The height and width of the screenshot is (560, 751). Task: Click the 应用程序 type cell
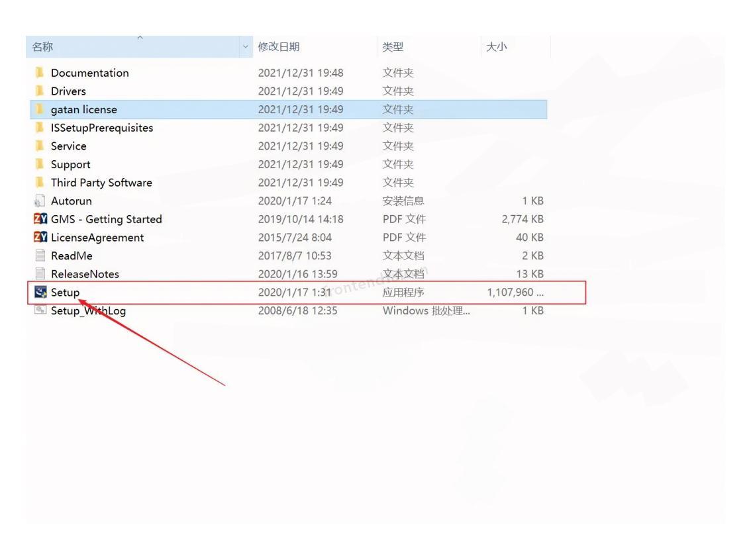pyautogui.click(x=403, y=293)
